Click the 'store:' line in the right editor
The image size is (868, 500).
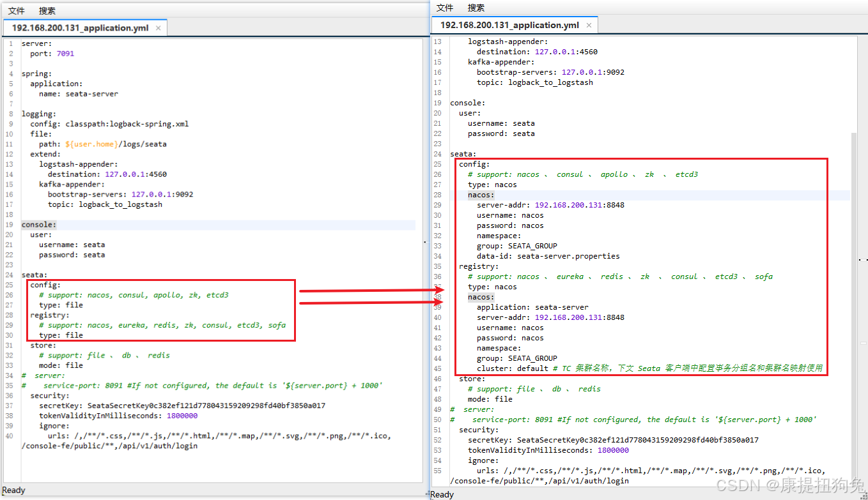[472, 379]
